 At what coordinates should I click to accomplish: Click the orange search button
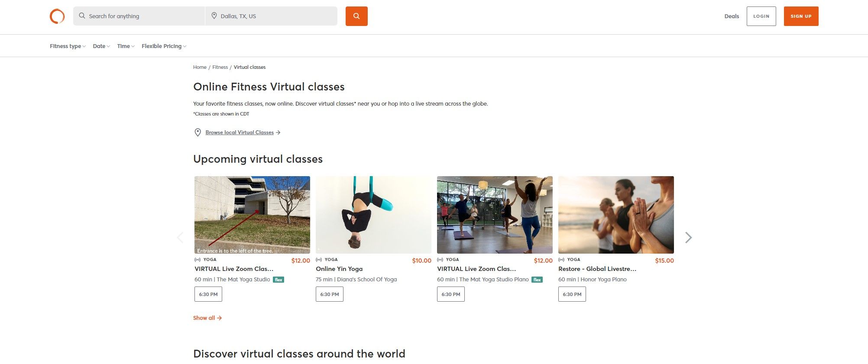(356, 16)
